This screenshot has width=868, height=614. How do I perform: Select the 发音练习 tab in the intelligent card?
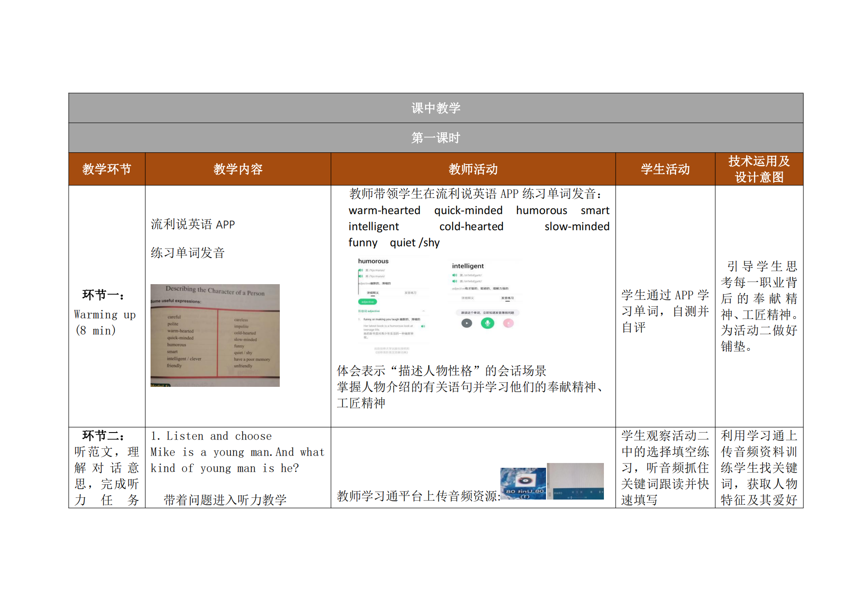point(507,298)
